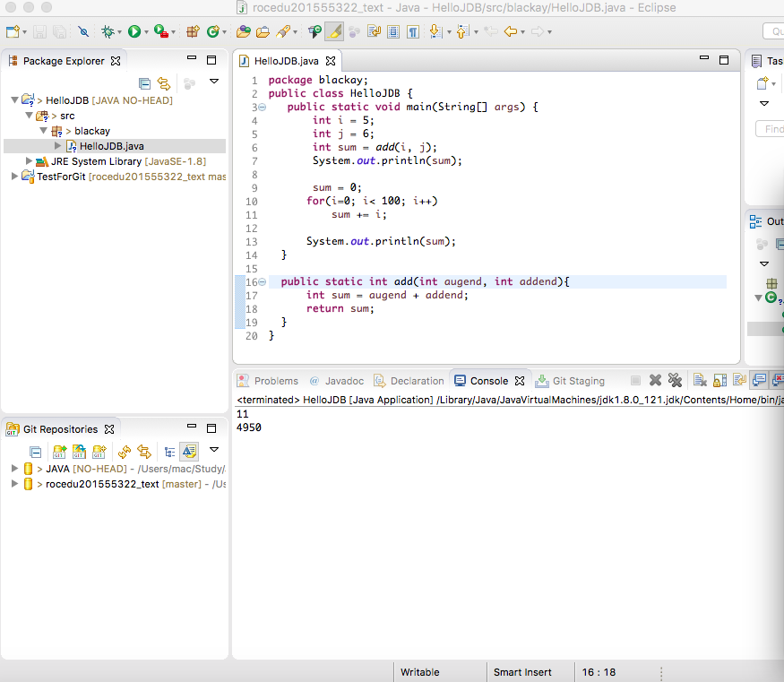The width and height of the screenshot is (784, 682).
Task: Collapse the src folder node
Action: click(x=29, y=116)
